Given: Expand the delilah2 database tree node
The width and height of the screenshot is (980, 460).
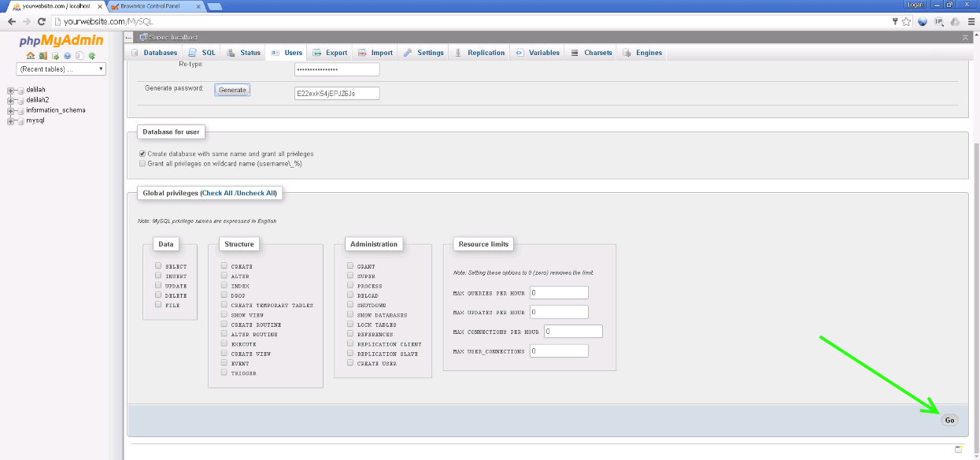Looking at the screenshot, I should [x=10, y=100].
